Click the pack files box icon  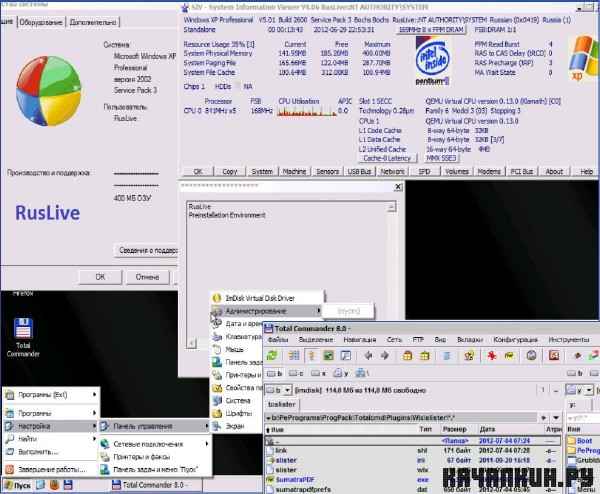point(408,355)
